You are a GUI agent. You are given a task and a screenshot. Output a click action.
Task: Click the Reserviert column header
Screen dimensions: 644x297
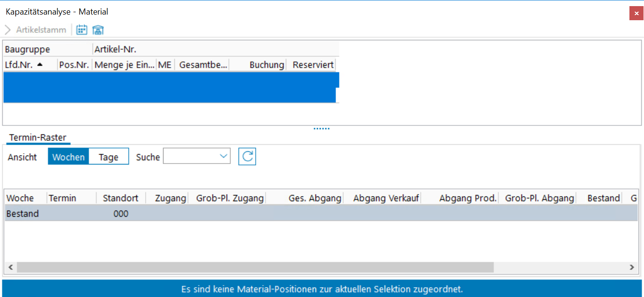(x=313, y=65)
